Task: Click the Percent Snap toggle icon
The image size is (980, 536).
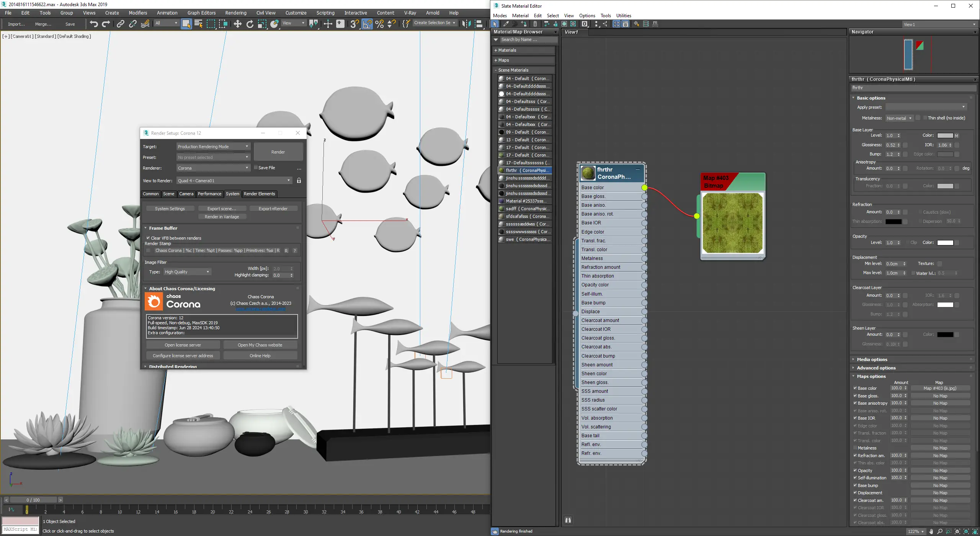Action: click(x=379, y=24)
